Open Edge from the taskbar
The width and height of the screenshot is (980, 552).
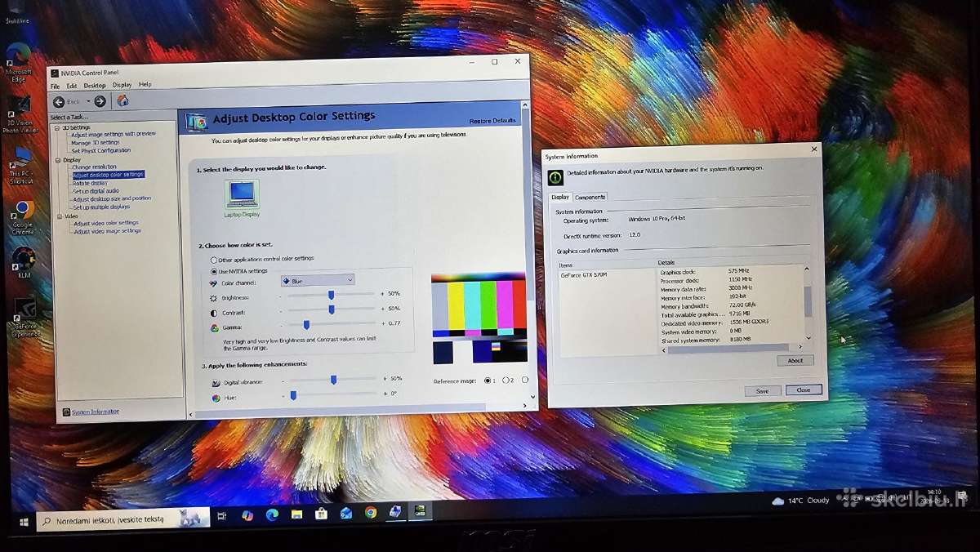coord(272,514)
